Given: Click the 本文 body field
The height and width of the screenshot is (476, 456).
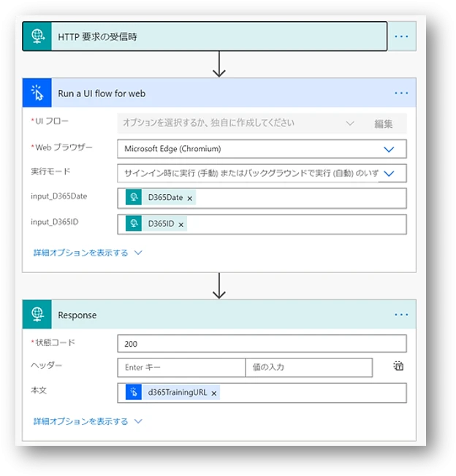Looking at the screenshot, I should 262,393.
